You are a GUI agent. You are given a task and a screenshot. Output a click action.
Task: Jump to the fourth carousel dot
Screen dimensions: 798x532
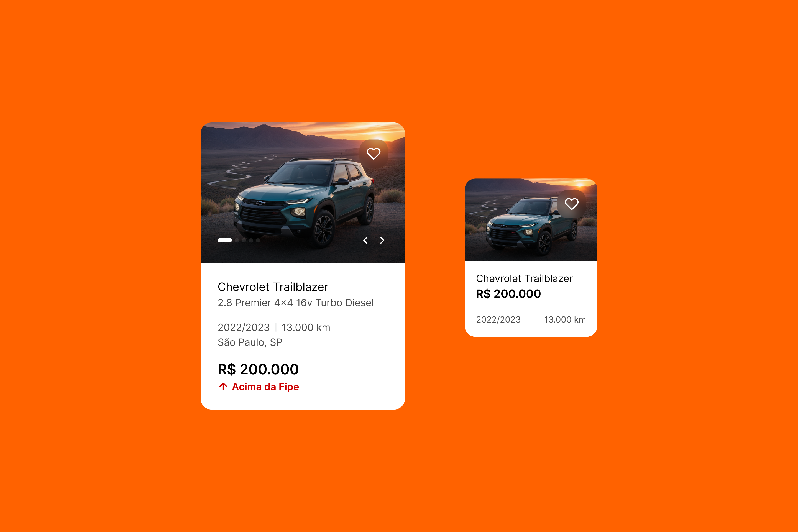tap(251, 240)
